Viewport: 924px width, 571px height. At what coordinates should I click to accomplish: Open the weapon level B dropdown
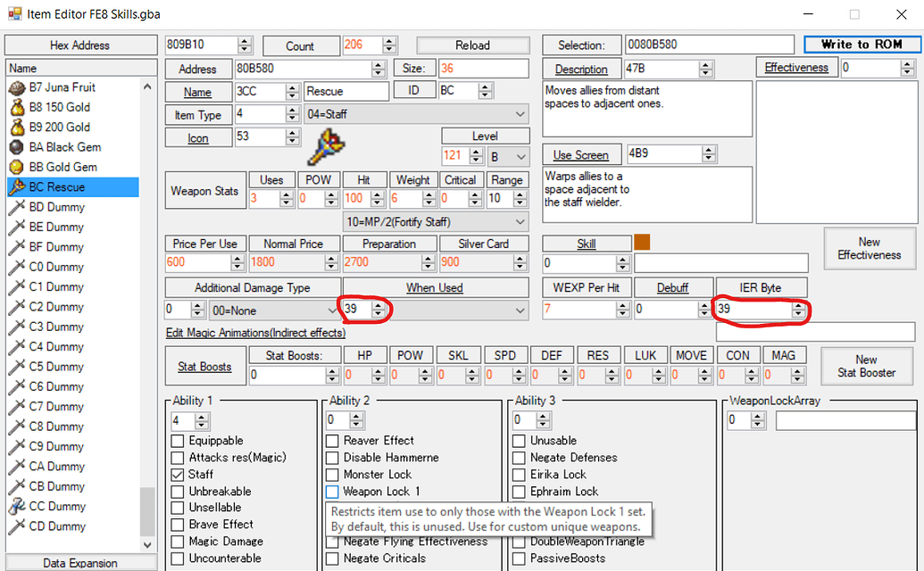click(509, 157)
